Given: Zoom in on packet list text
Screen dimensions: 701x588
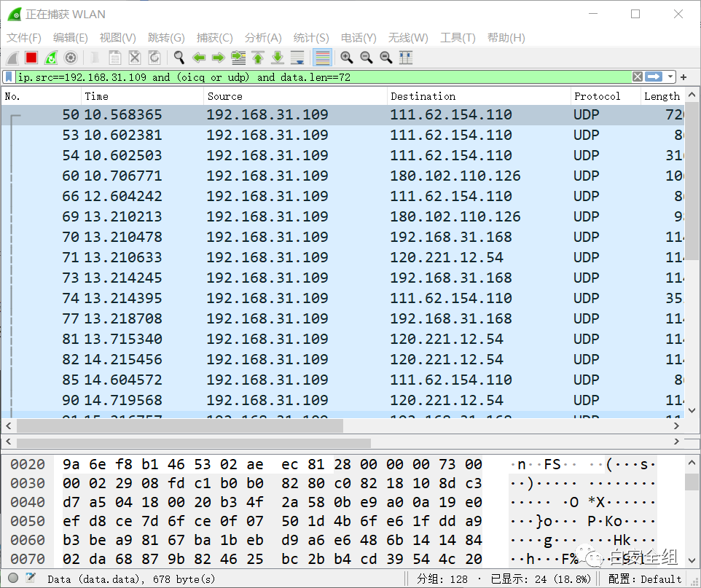Looking at the screenshot, I should click(347, 58).
